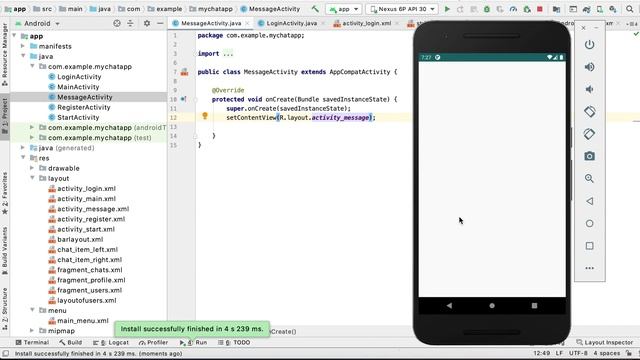The height and width of the screenshot is (360, 640).
Task: Expand the drawable folder
Action: tap(32, 168)
